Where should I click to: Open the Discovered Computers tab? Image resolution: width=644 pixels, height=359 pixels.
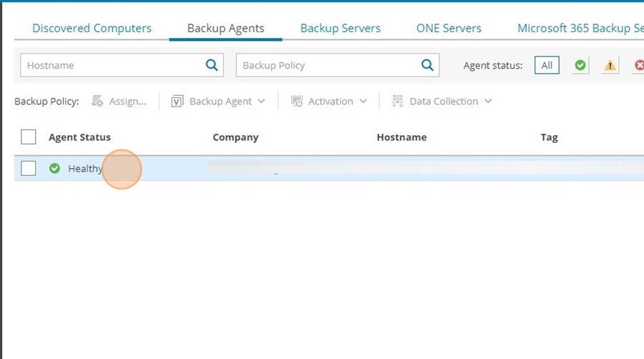pos(92,29)
